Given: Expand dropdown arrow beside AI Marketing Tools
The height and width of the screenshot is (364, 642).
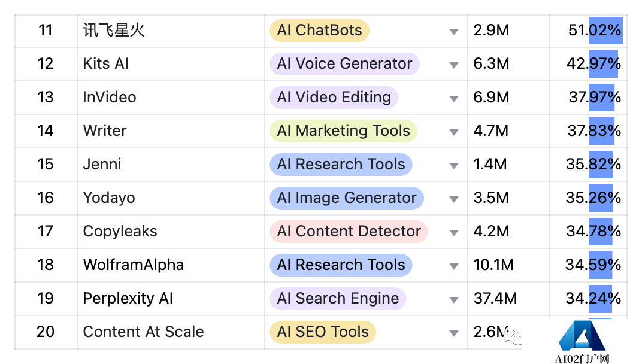Looking at the screenshot, I should coord(453,132).
